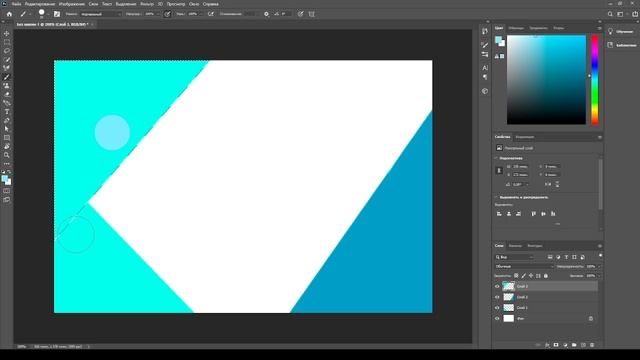The width and height of the screenshot is (640, 360).
Task: Open the Библиотеки panel button
Action: click(621, 45)
